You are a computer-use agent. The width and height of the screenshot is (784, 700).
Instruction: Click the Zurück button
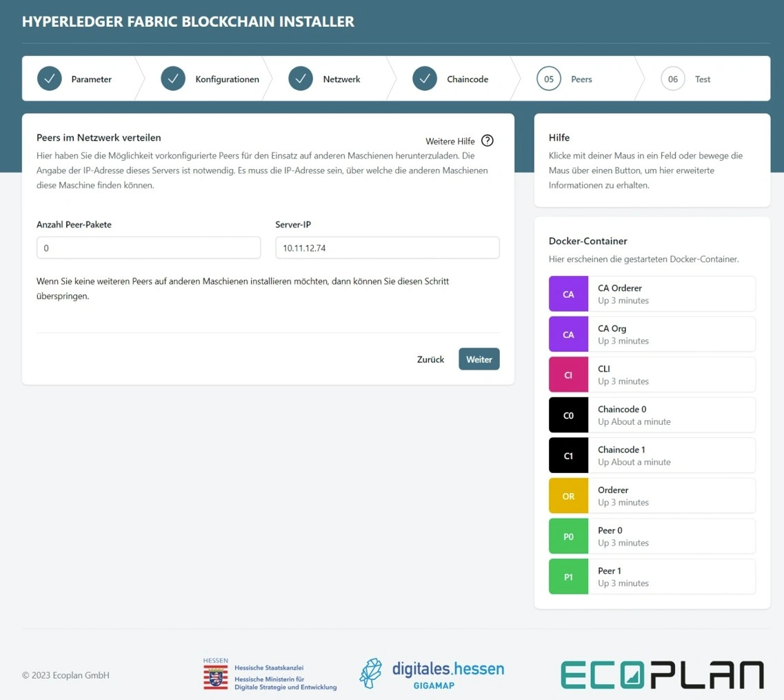[x=430, y=359]
